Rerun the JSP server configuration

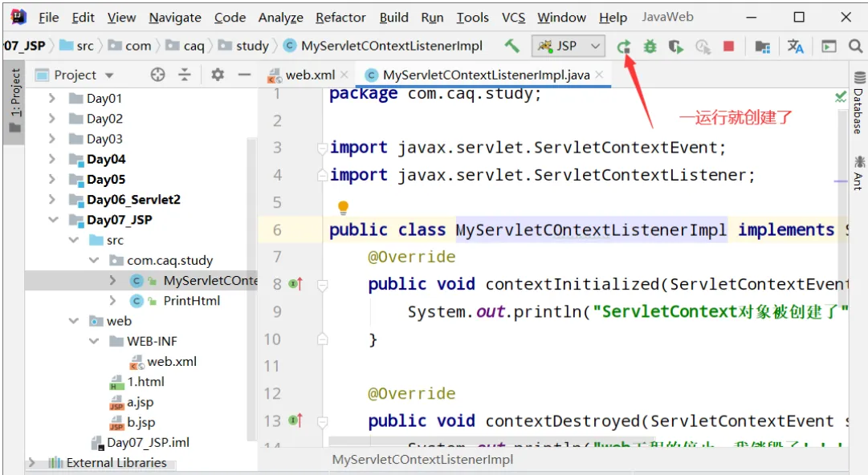(x=624, y=47)
